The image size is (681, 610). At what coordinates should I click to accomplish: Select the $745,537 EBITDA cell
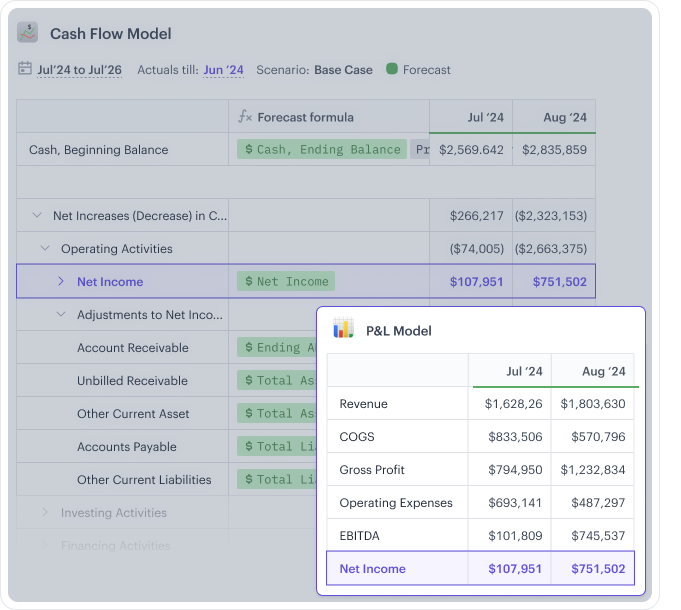tap(592, 535)
